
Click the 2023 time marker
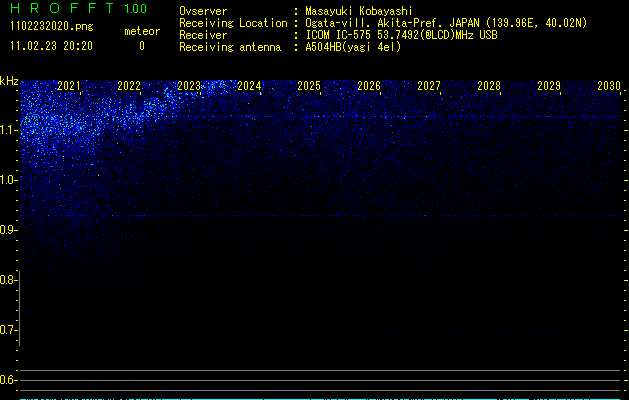point(189,86)
